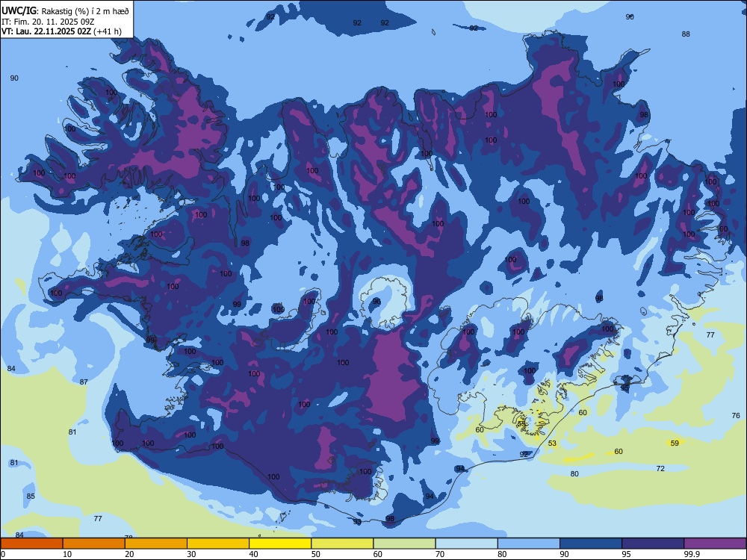Click the legend tick label '10'
This screenshot has height=560, width=747.
click(x=67, y=554)
